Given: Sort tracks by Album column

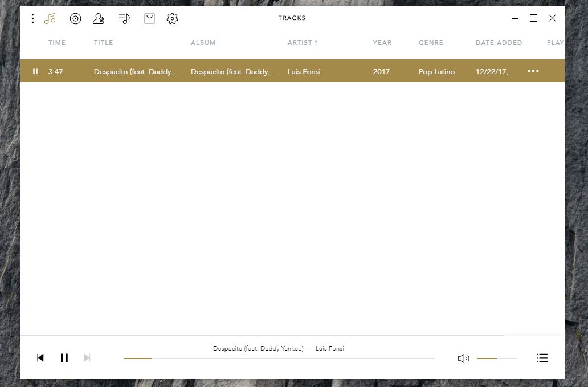Looking at the screenshot, I should [203, 43].
